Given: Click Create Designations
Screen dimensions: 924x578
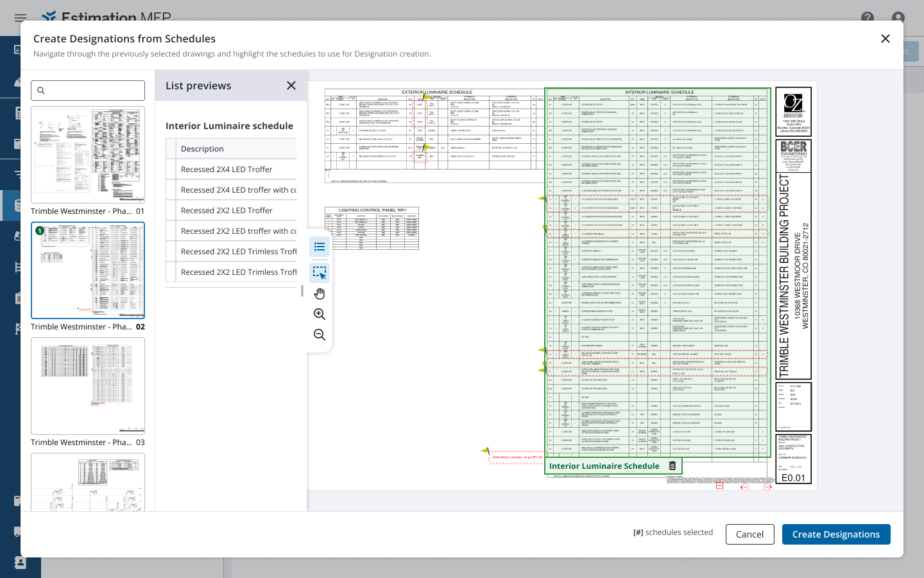Looking at the screenshot, I should [x=836, y=534].
